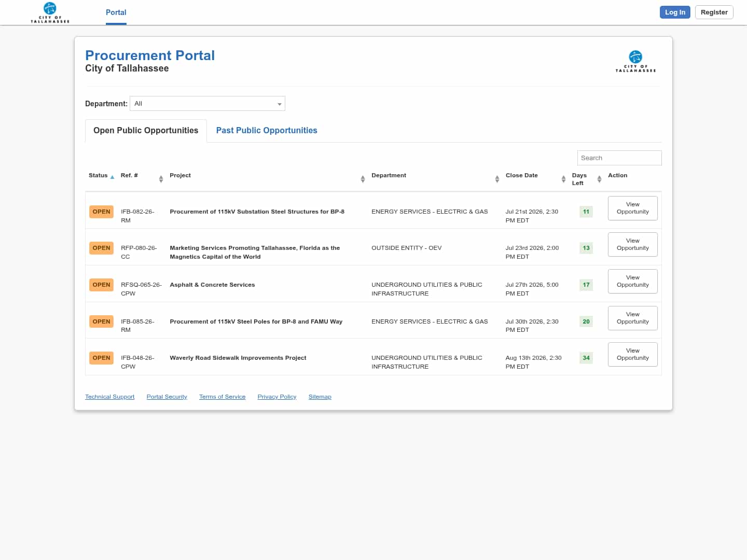The height and width of the screenshot is (560, 747).
Task: Sort table by Days Left arrows
Action: pyautogui.click(x=599, y=179)
